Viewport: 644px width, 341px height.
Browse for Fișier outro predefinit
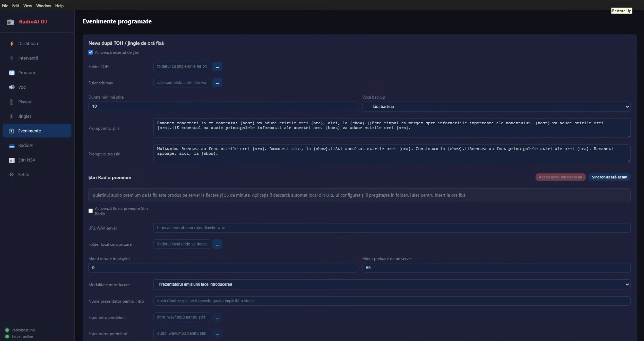pyautogui.click(x=217, y=333)
